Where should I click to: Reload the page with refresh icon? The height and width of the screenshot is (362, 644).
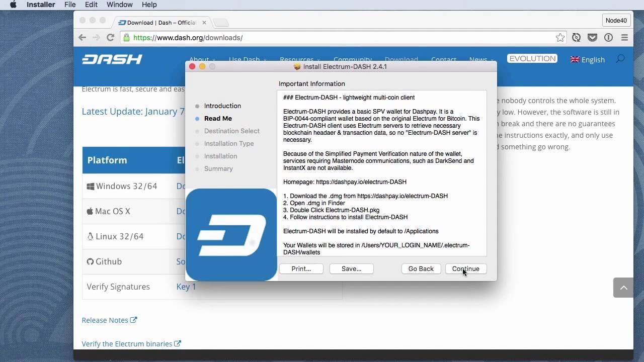click(x=111, y=38)
